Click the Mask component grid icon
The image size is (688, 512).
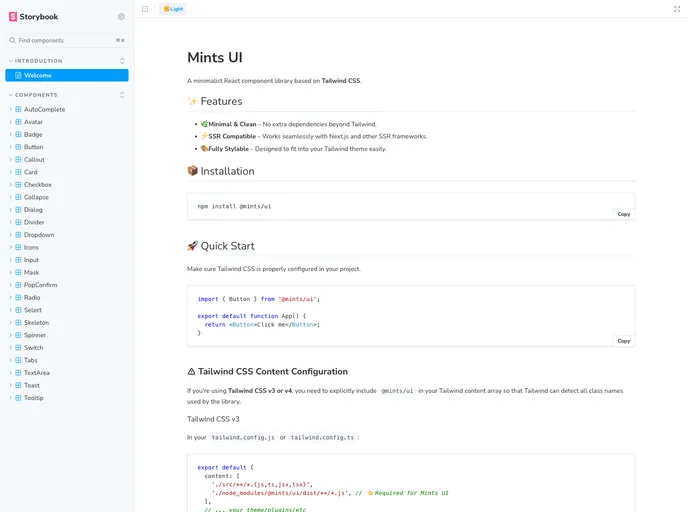click(18, 272)
